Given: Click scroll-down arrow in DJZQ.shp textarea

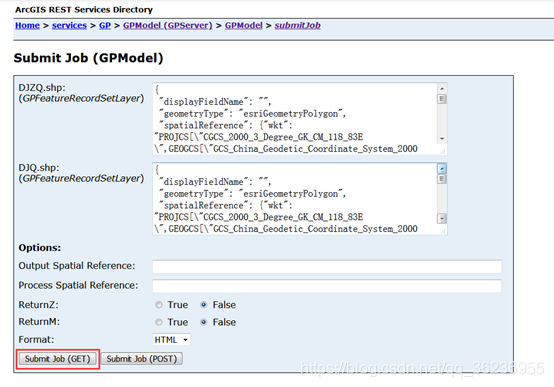Looking at the screenshot, I should coord(442,139).
